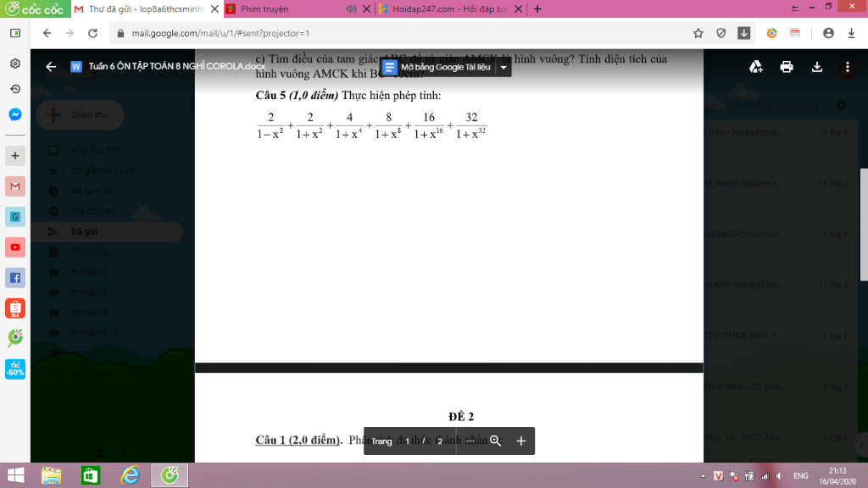This screenshot has height=488, width=868.
Task: Open Shopee shortcut in sidebar
Action: [15, 308]
